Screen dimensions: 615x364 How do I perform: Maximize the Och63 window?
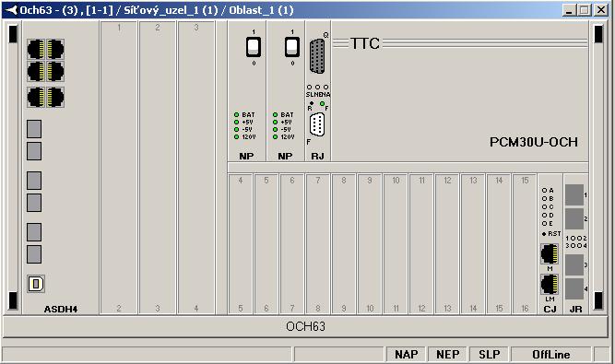pos(584,10)
